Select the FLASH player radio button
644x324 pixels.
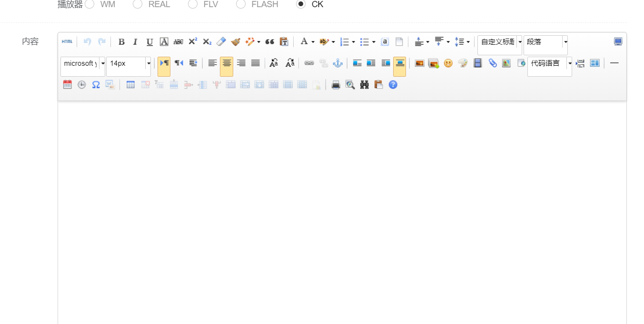[241, 4]
